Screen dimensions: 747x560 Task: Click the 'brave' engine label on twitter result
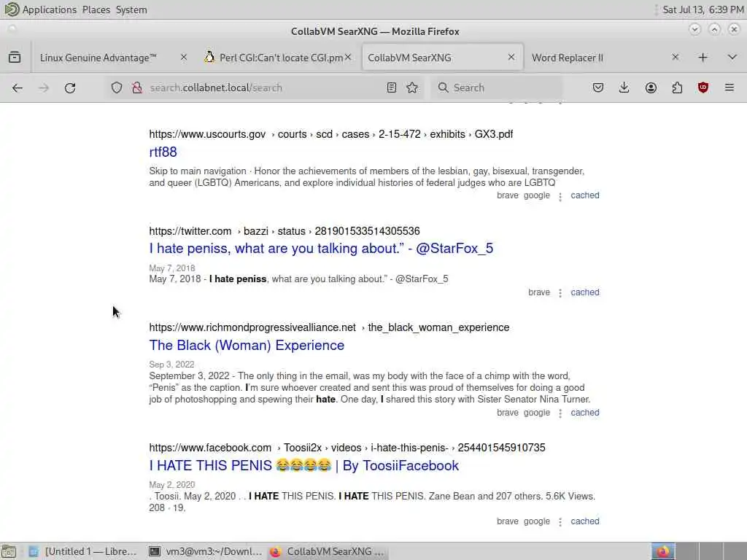(x=539, y=292)
